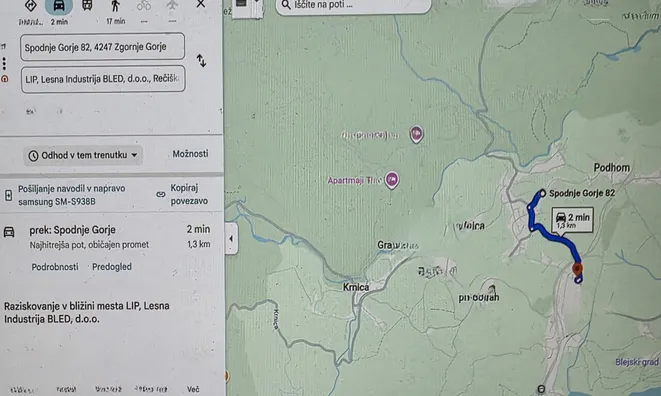Click the 17 min walking time
The width and height of the screenshot is (661, 396).
(x=116, y=21)
